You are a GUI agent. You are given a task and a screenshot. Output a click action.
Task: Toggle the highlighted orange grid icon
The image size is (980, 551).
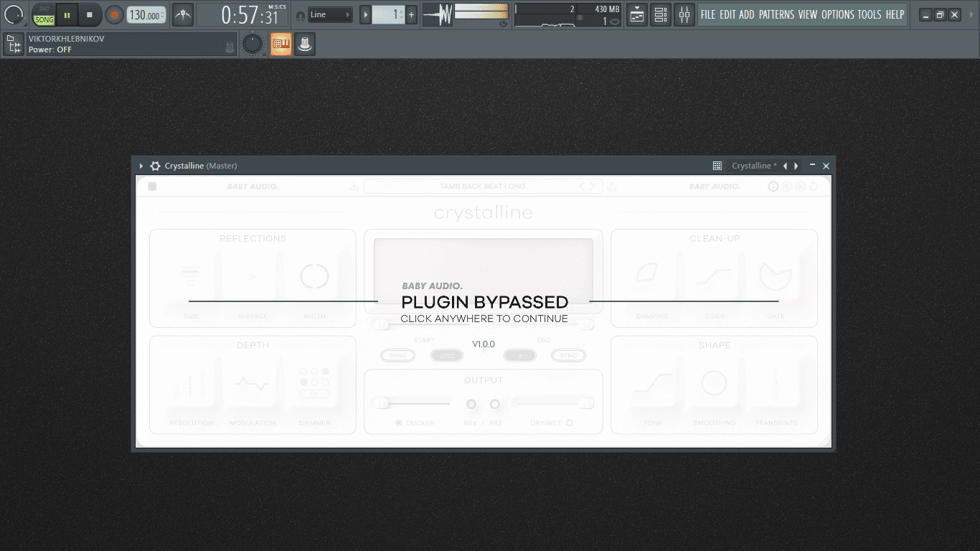(x=281, y=44)
